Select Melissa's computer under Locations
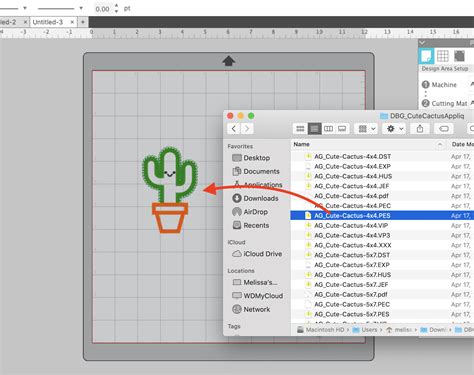474x375 pixels. click(x=255, y=282)
